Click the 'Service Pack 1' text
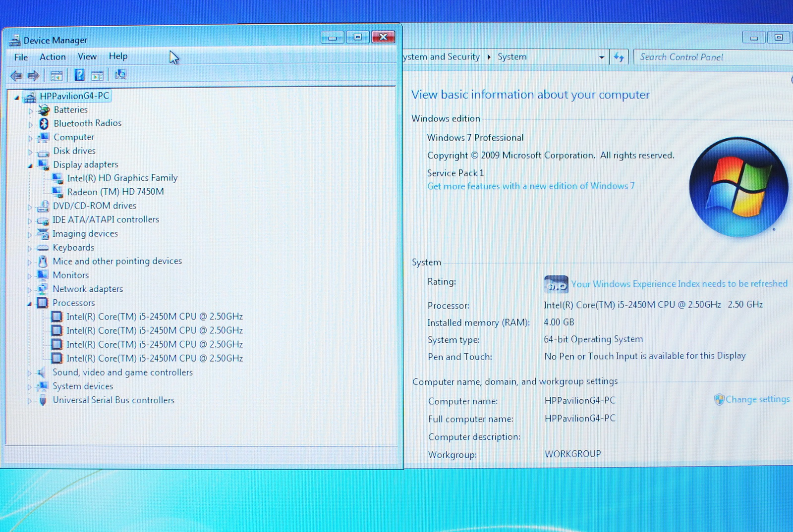The image size is (793, 532). click(x=455, y=173)
